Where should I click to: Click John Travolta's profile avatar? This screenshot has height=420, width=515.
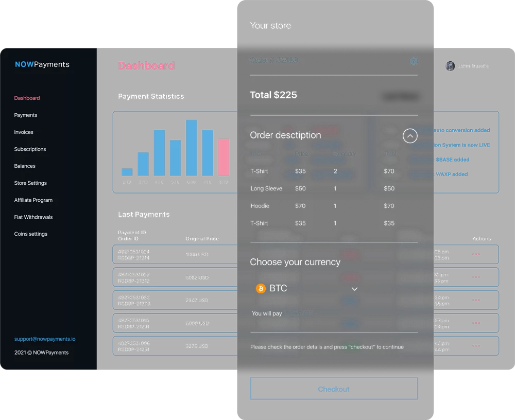[x=450, y=66]
